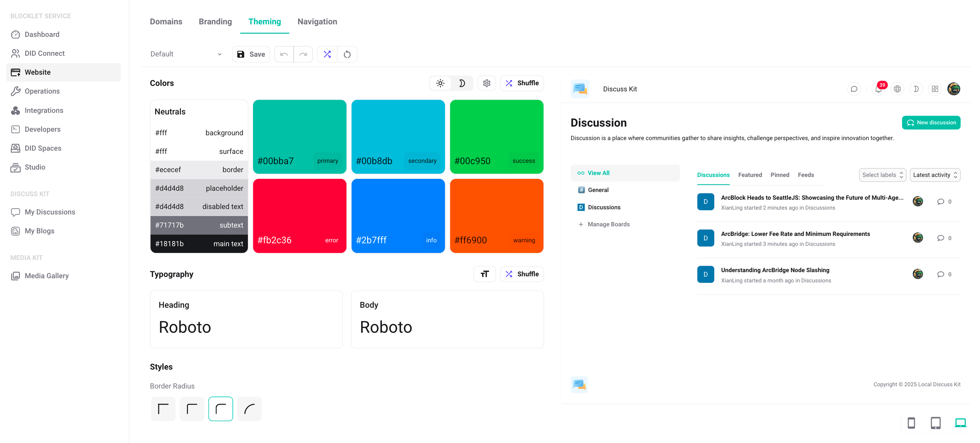Click the typography font size icon

coord(484,274)
